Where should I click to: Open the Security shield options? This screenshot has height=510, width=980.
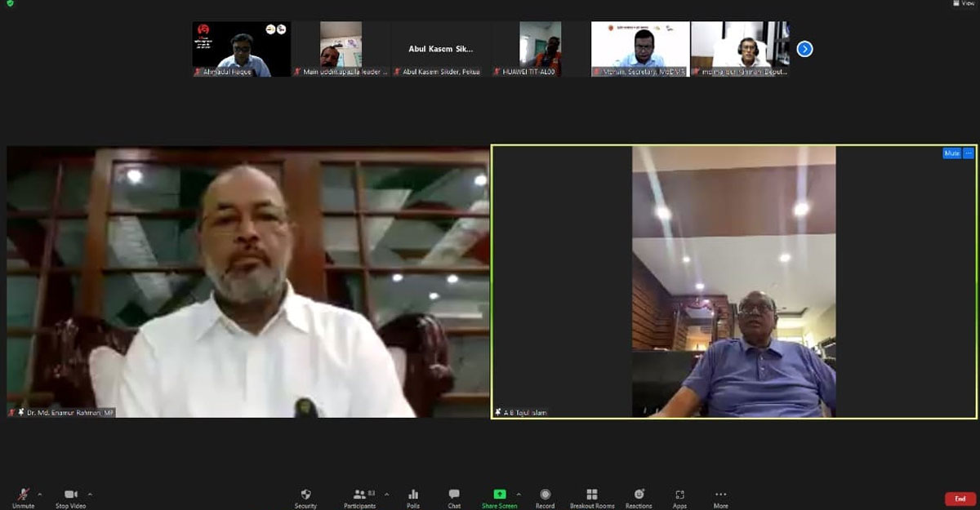305,497
